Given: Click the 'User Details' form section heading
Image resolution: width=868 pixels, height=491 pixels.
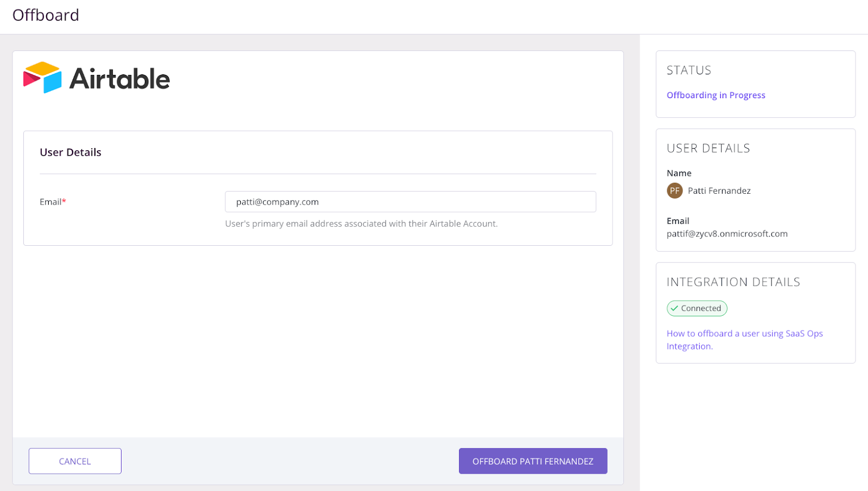Looking at the screenshot, I should pos(71,152).
